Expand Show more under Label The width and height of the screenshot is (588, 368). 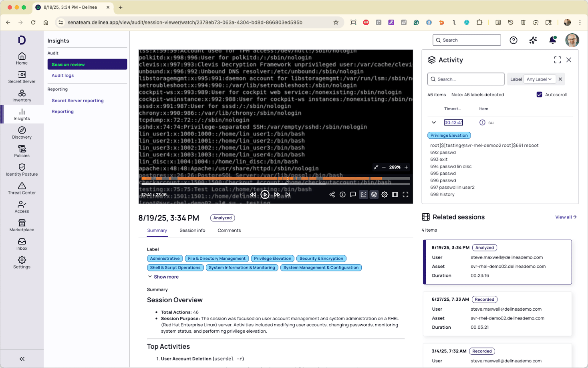tap(163, 277)
